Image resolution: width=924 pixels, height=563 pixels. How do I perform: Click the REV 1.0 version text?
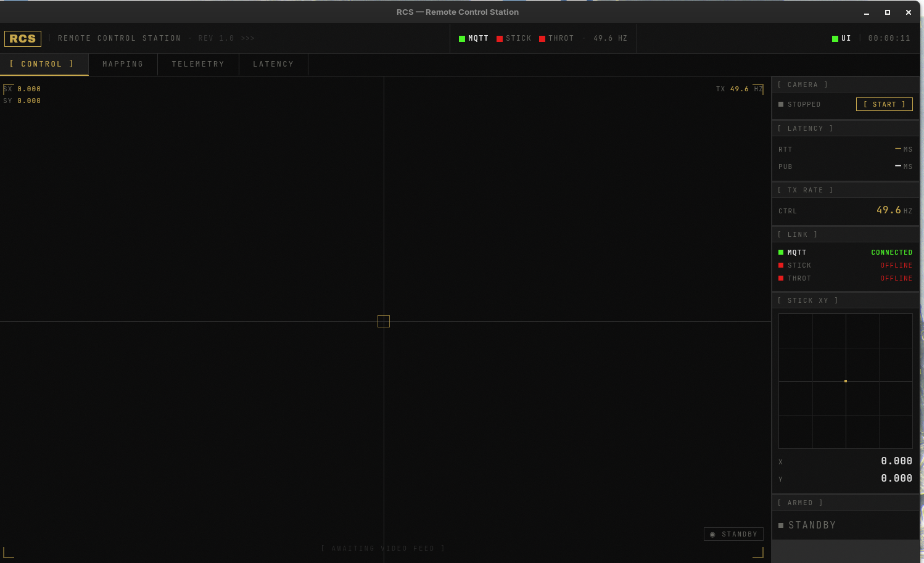click(216, 38)
